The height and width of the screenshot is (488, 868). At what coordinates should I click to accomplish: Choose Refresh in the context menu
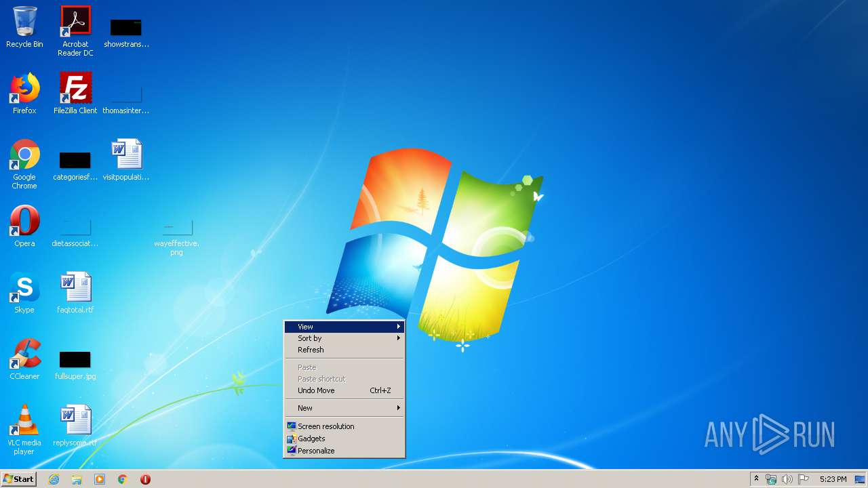[344, 350]
